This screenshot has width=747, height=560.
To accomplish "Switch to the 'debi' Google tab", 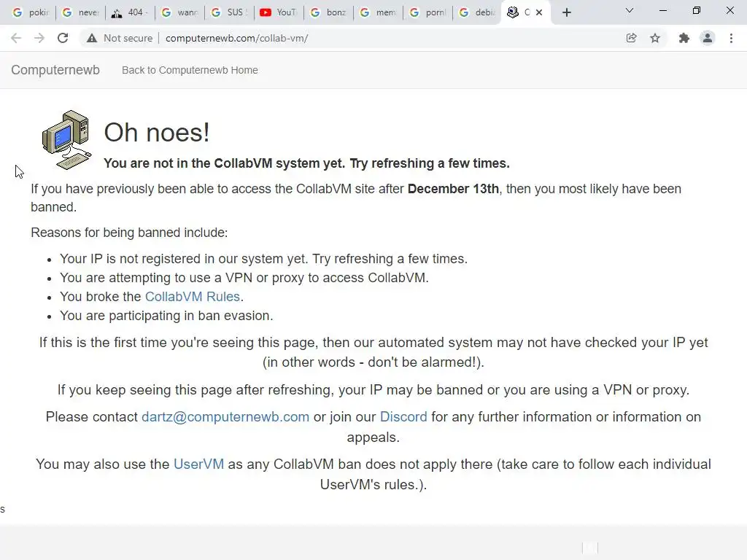I will (x=477, y=12).
